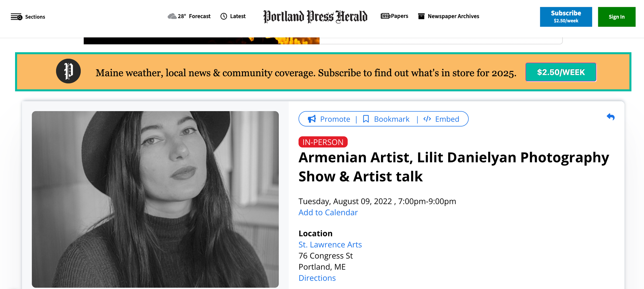Select the Promote megaphone icon
The height and width of the screenshot is (289, 644).
pos(312,119)
